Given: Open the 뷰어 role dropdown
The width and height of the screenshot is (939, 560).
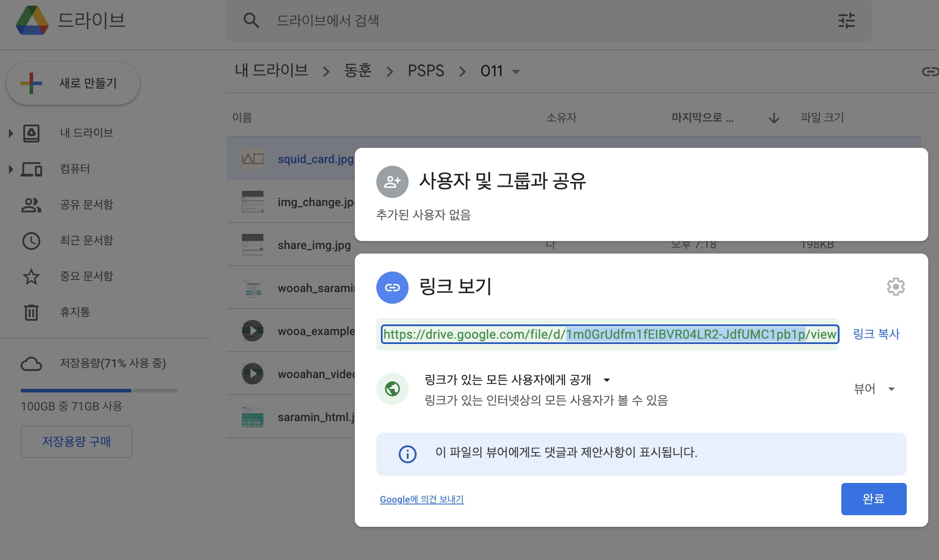Looking at the screenshot, I should pyautogui.click(x=874, y=388).
